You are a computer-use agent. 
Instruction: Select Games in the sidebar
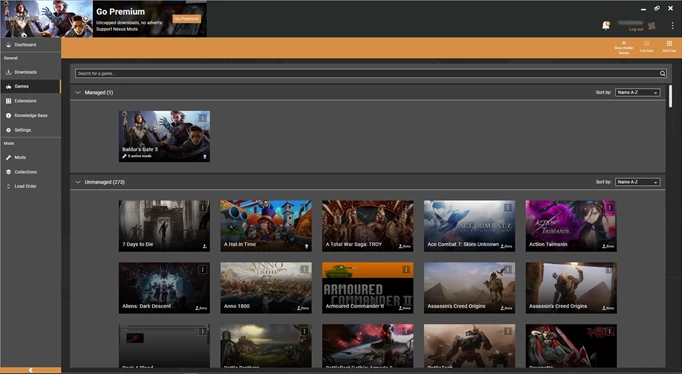pyautogui.click(x=30, y=87)
